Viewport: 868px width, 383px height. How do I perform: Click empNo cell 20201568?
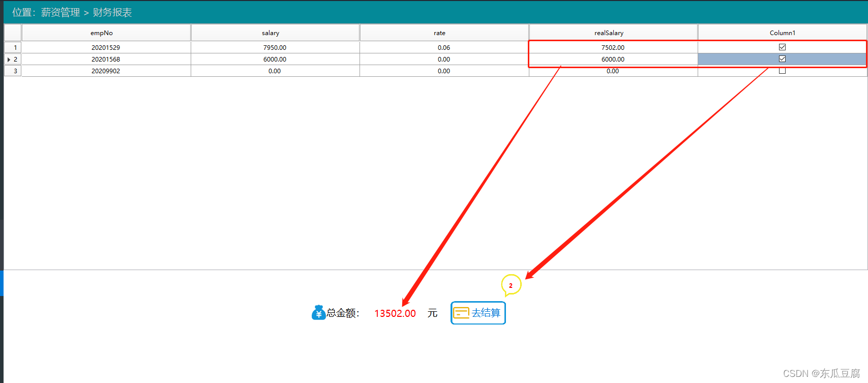coord(106,59)
